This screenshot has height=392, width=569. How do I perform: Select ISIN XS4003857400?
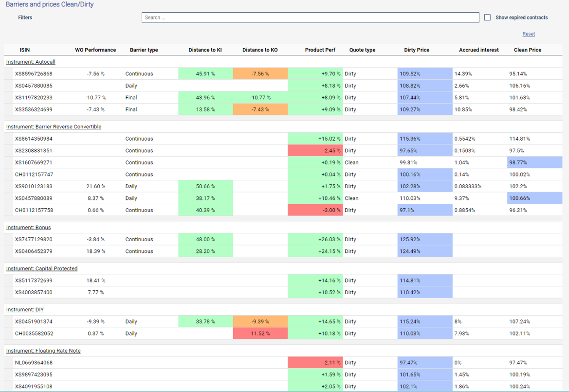(x=34, y=292)
